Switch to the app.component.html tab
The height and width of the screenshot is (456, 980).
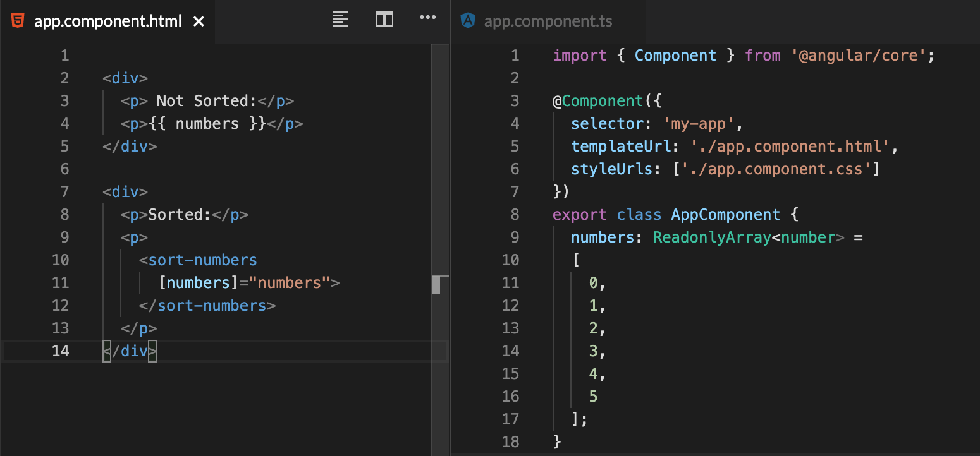[x=107, y=21]
